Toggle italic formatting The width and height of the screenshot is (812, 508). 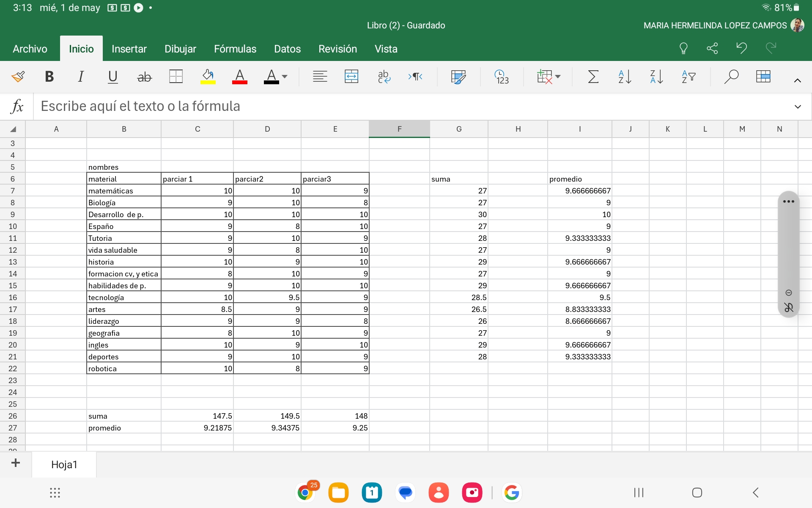(80, 77)
